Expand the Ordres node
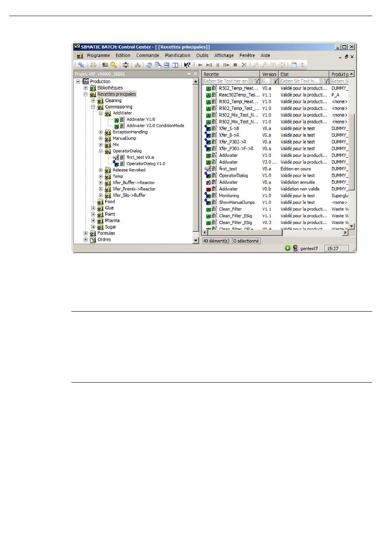Viewport: 392px width, 537px height. click(85, 239)
